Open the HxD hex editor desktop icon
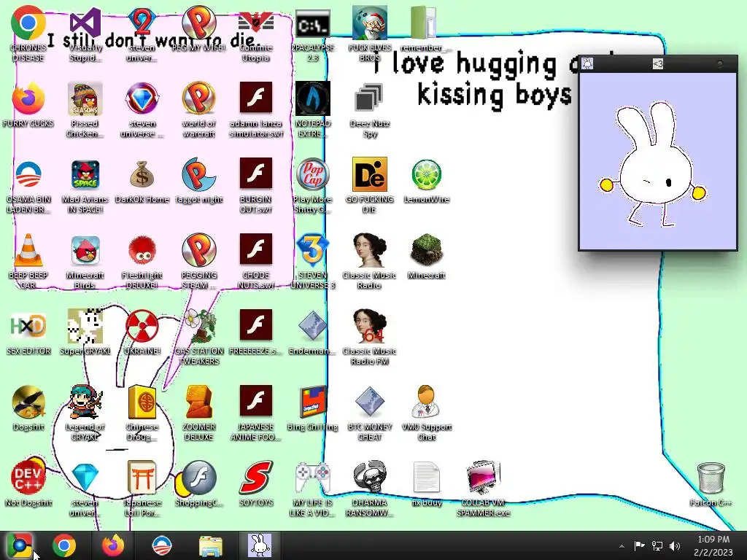This screenshot has width=747, height=560. click(x=28, y=326)
